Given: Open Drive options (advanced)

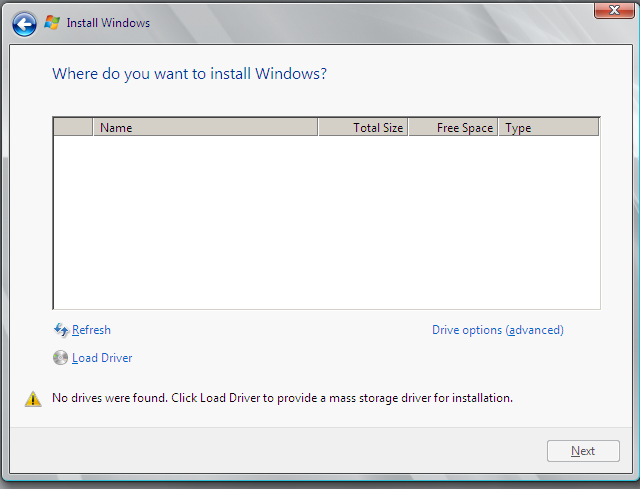Looking at the screenshot, I should coord(498,330).
